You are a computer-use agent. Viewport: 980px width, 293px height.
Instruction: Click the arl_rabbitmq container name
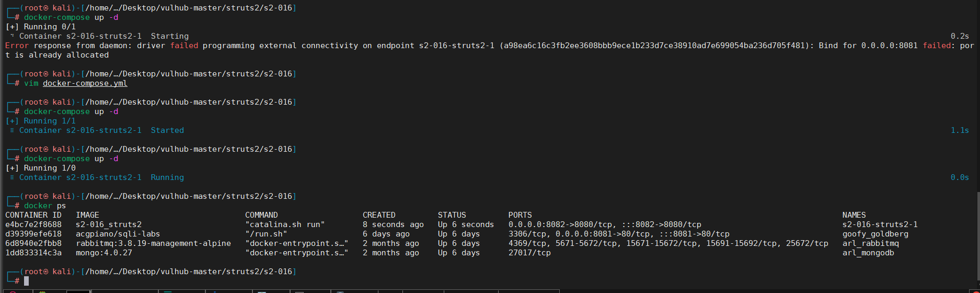[x=871, y=243]
